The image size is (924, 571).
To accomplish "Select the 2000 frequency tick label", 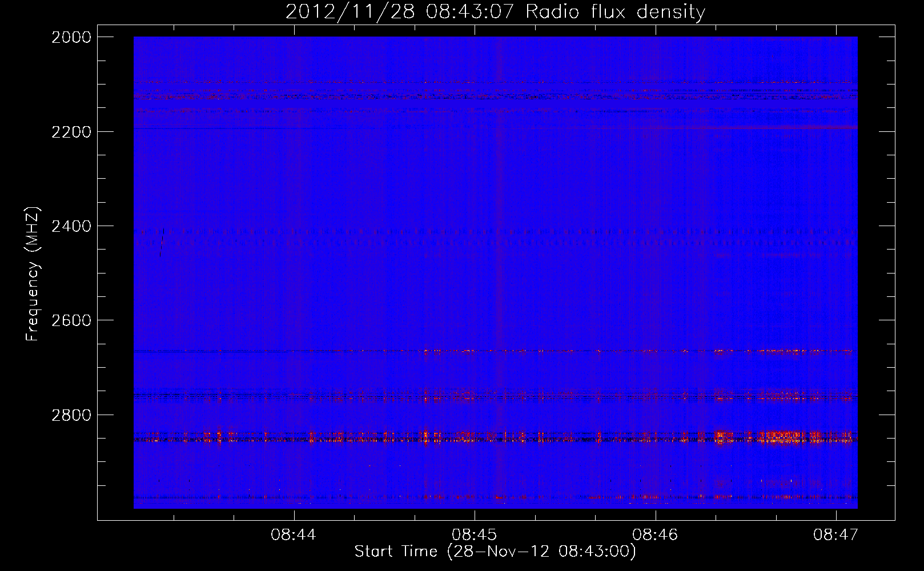I will coord(71,37).
